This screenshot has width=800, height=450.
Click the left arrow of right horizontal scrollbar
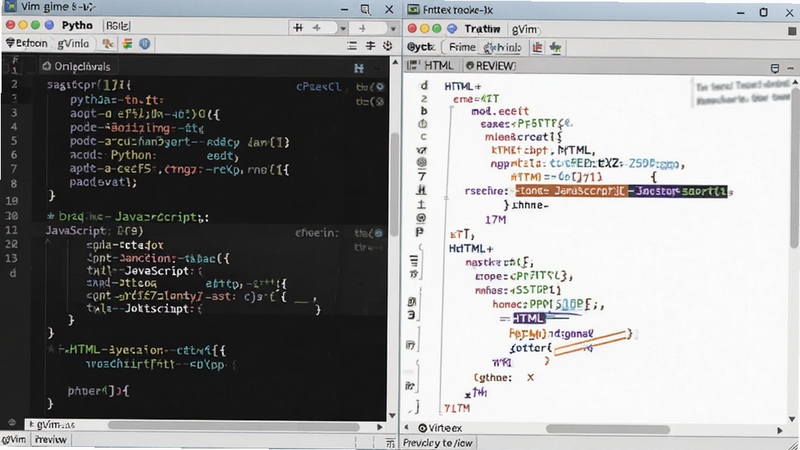[x=407, y=428]
